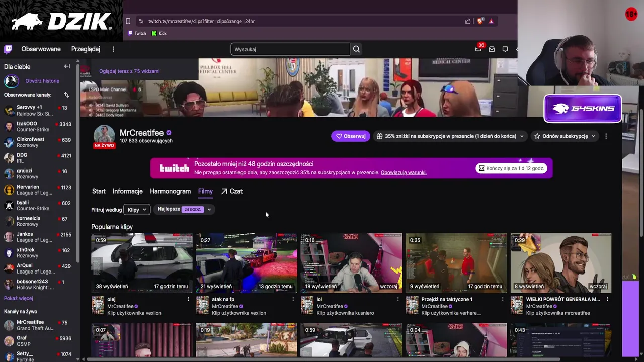Play the Przejdź na taktyczne 1 thumbnail
Viewport: 644px width, 362px height.
coord(456,262)
